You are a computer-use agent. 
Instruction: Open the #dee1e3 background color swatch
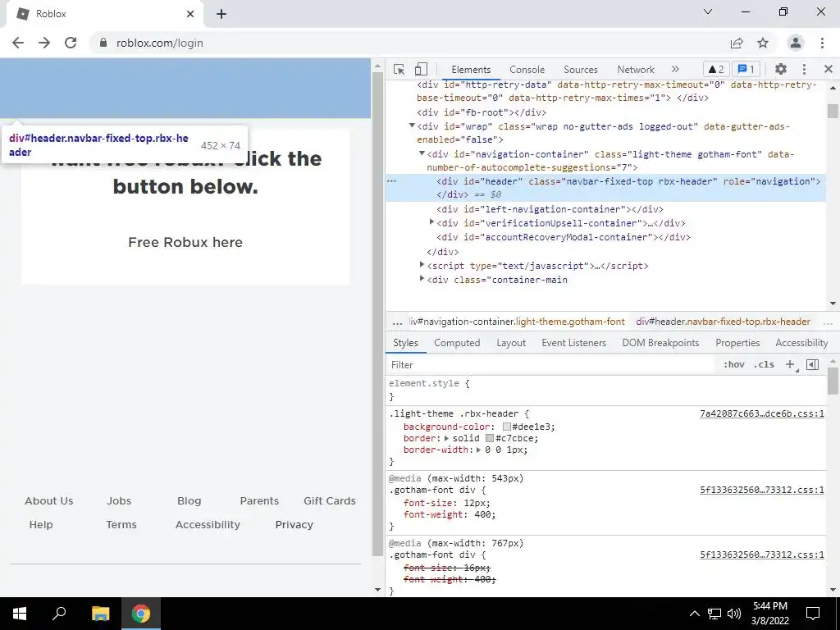pyautogui.click(x=506, y=427)
